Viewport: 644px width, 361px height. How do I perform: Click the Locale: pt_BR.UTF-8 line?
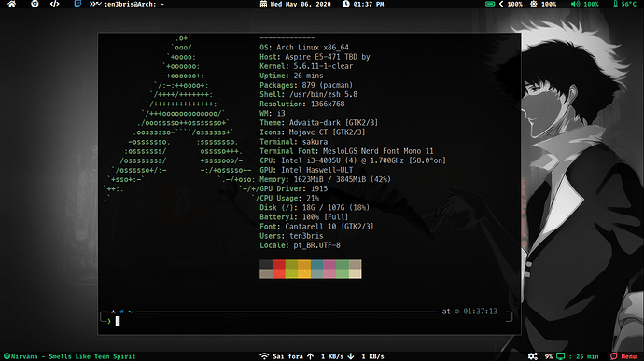click(x=300, y=246)
